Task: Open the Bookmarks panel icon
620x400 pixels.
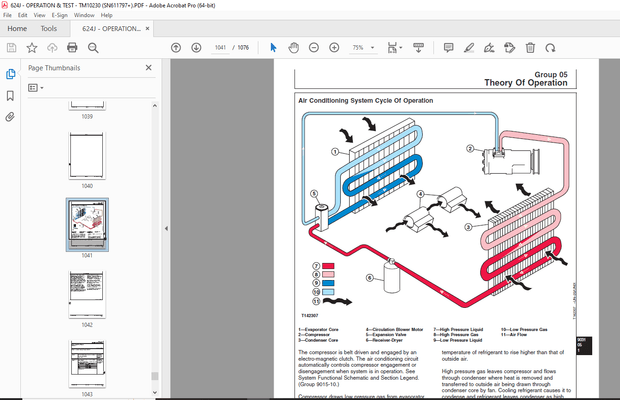Action: (10, 96)
